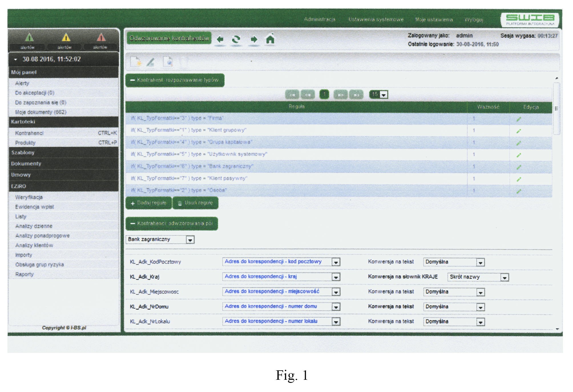Click the Dodaj regułę button
Image resolution: width=573 pixels, height=392 pixels.
point(149,203)
